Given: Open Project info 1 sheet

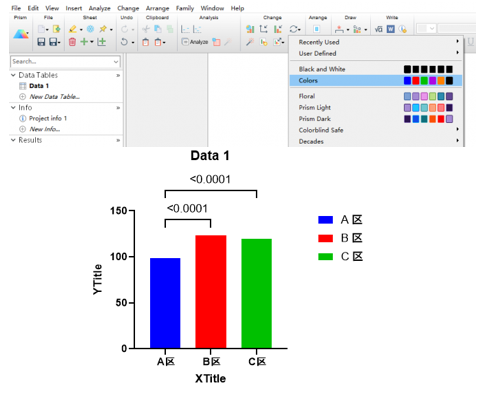Looking at the screenshot, I should coord(48,118).
